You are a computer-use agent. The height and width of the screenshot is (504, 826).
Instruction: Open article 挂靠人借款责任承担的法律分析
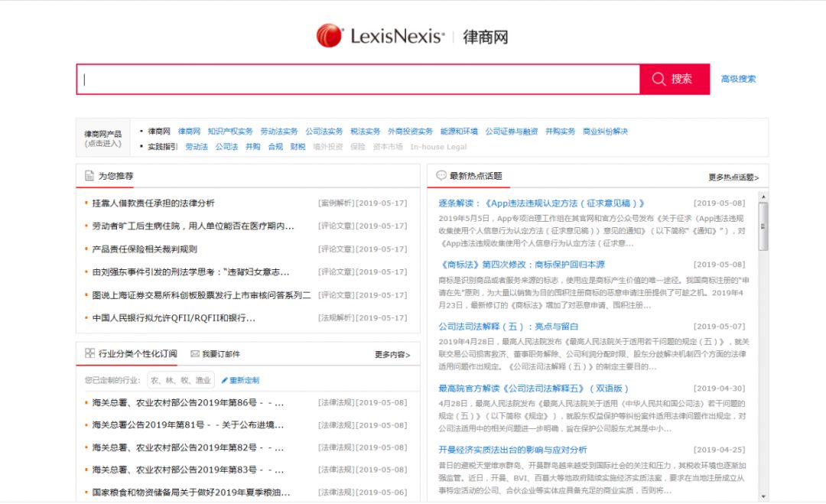(x=154, y=203)
